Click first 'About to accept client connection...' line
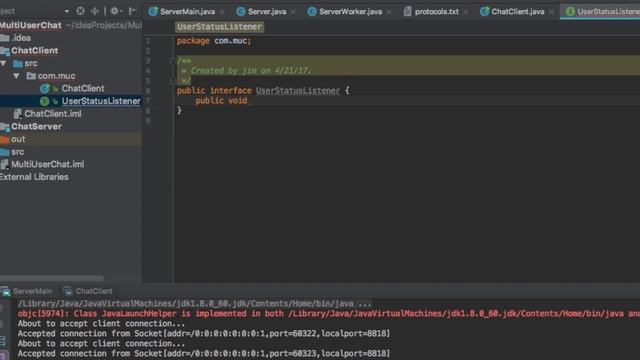 click(101, 324)
